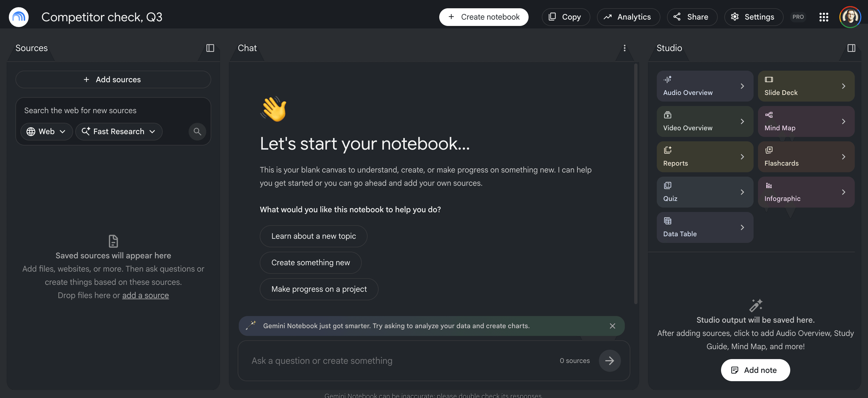This screenshot has width=868, height=398.
Task: Collapse the Studio panel icon
Action: pos(851,48)
